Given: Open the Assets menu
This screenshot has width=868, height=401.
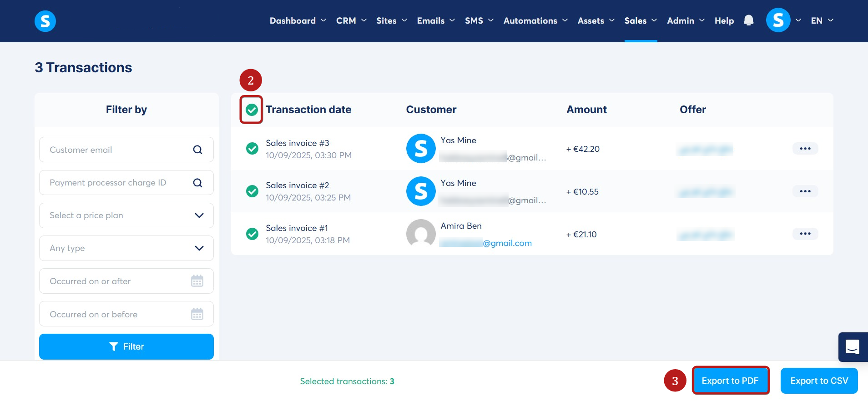Looking at the screenshot, I should (596, 20).
